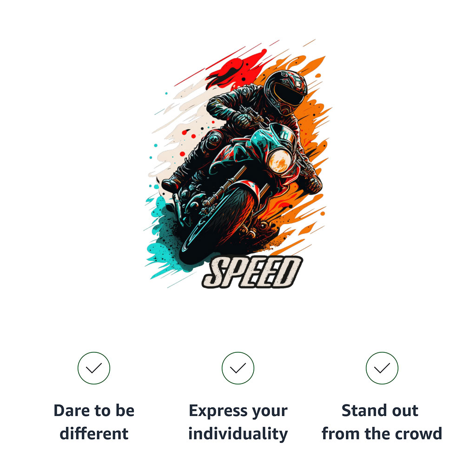Click the motorcycle's round headlight
This screenshot has height=476, width=476.
click(279, 162)
